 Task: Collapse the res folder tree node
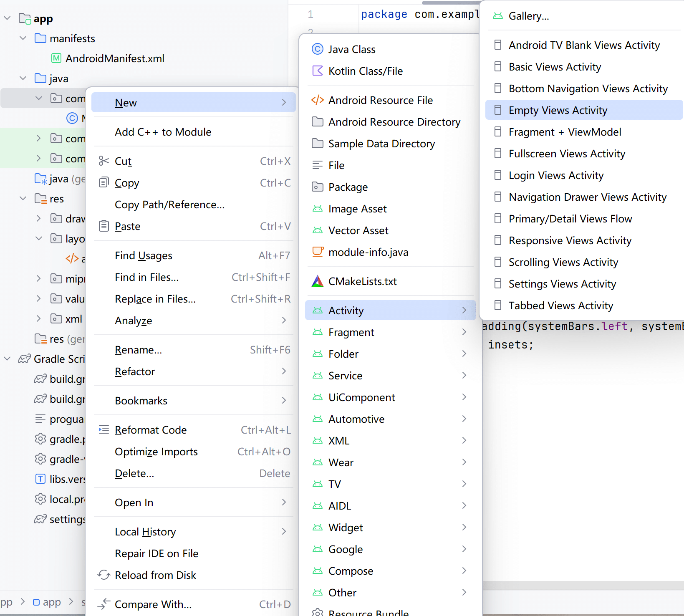tap(23, 199)
